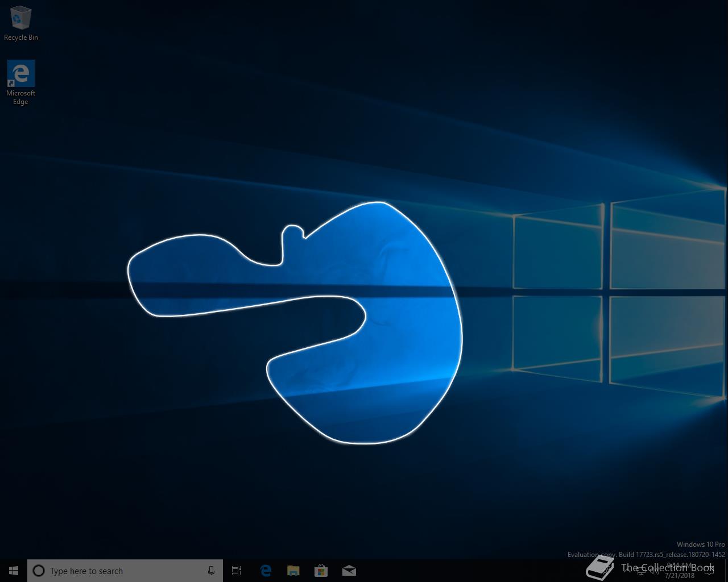Open Microsoft Store from the taskbar

tap(321, 571)
